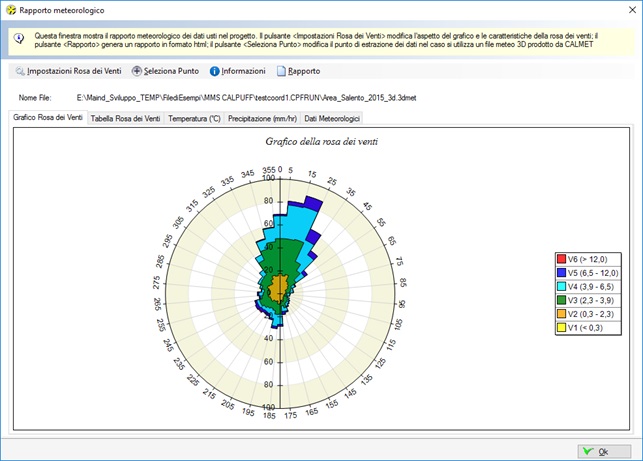The image size is (643, 461).
Task: Click the blue Informazioni info icon
Action: (214, 71)
